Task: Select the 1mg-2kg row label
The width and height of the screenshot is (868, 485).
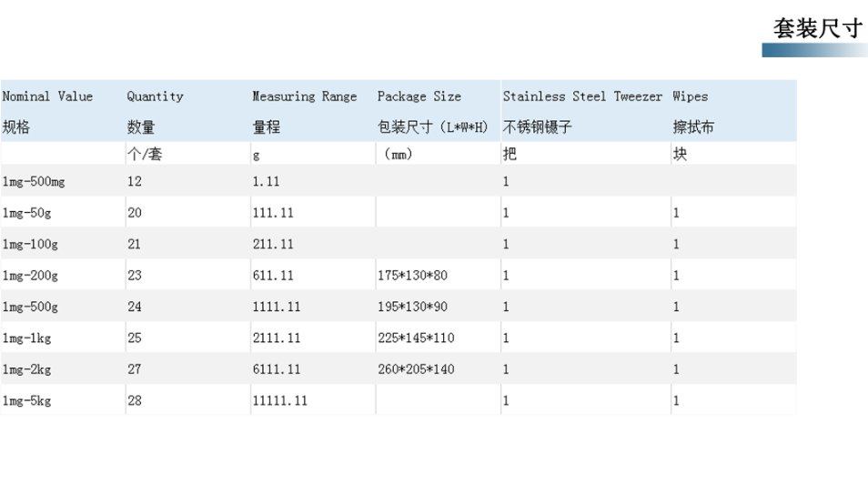Action: [x=26, y=369]
